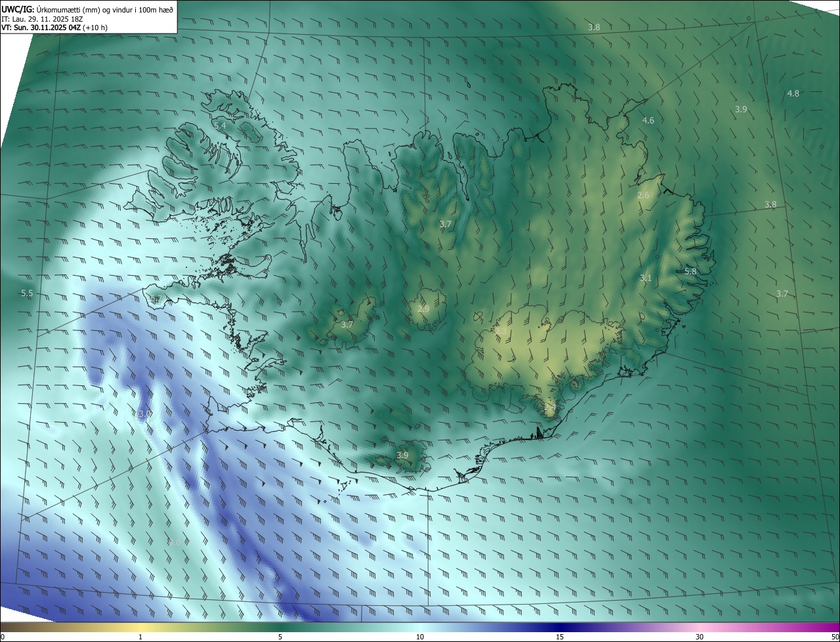Click the 0 tick label on the legend
The image size is (840, 642).
point(3,637)
